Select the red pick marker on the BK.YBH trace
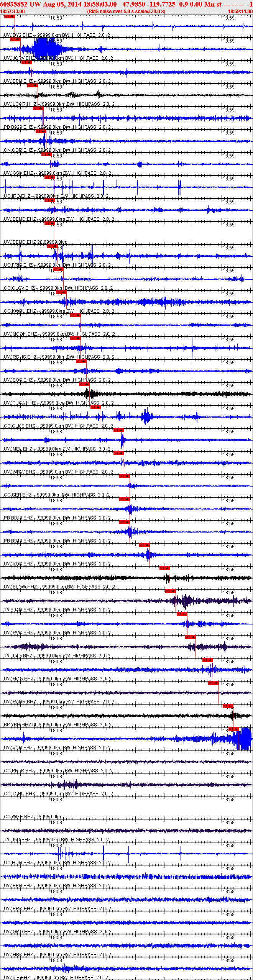This screenshot has height=980, width=253. [x=228, y=706]
